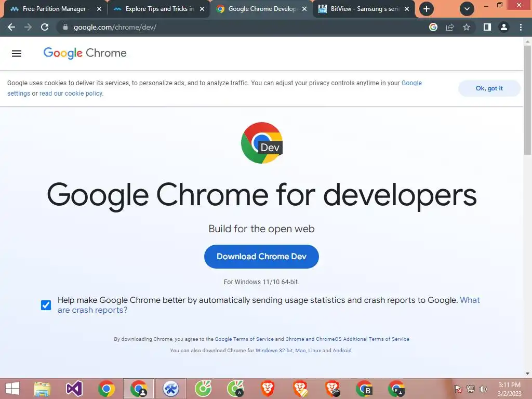Close the BitView tab
The image size is (532, 399).
[407, 9]
